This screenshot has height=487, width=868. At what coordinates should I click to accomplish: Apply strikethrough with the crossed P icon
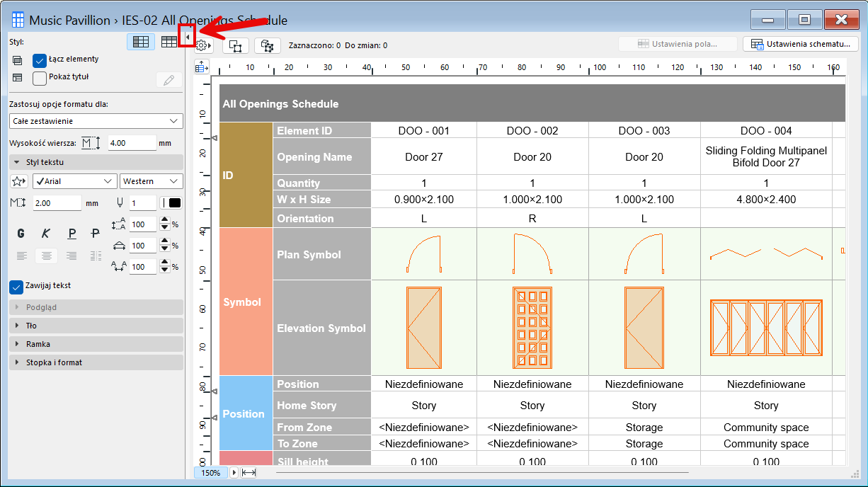click(x=96, y=233)
